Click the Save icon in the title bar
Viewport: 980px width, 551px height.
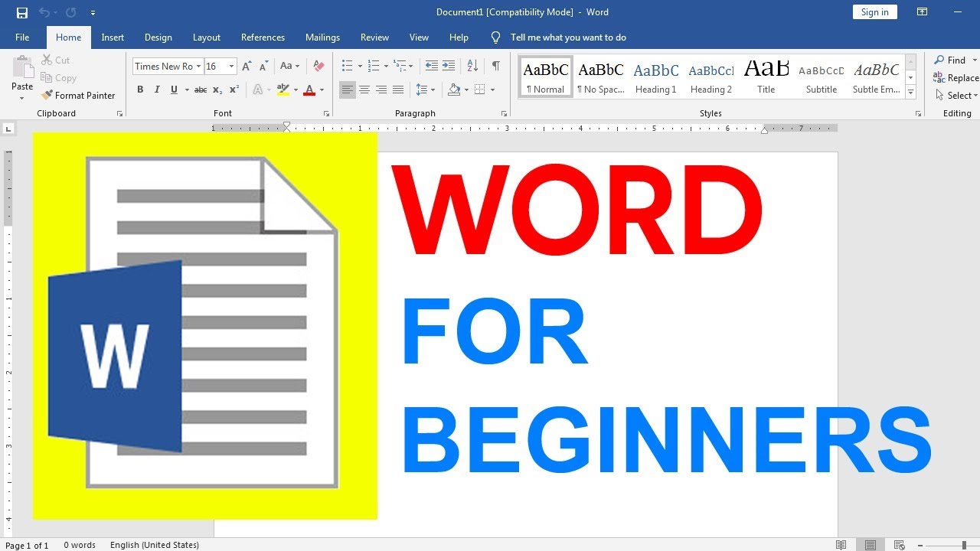click(21, 12)
